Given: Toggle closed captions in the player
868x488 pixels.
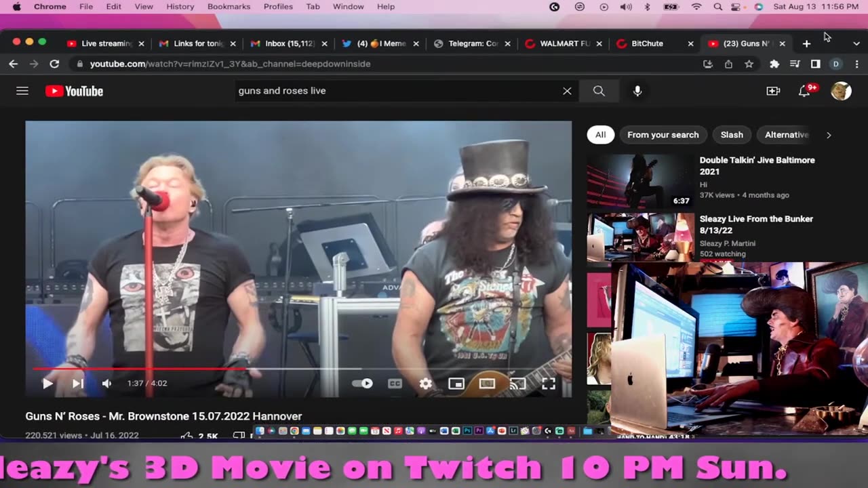Looking at the screenshot, I should point(395,383).
